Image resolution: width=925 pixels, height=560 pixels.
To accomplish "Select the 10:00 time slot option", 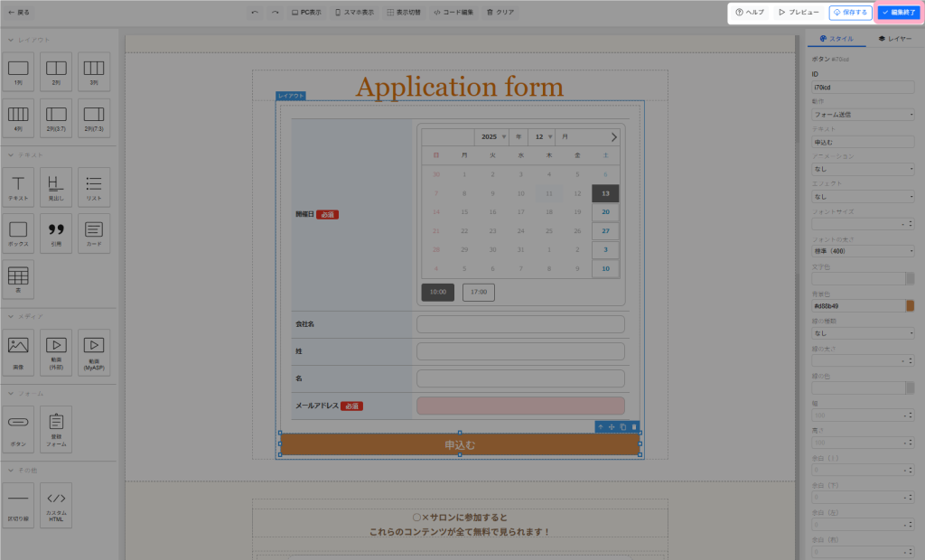I will pos(437,293).
